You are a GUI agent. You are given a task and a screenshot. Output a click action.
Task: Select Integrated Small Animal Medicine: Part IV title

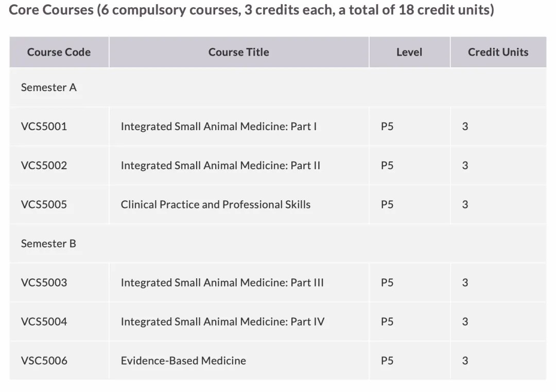coord(222,322)
